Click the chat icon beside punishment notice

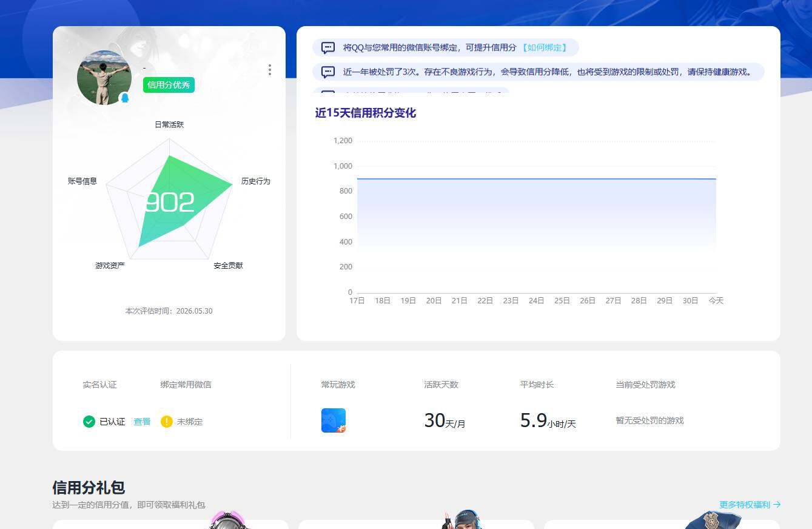[328, 72]
